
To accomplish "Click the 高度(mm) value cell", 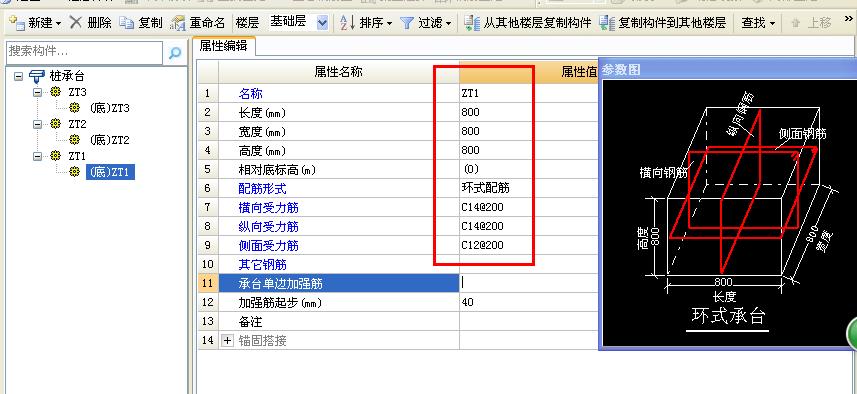I will [x=529, y=150].
